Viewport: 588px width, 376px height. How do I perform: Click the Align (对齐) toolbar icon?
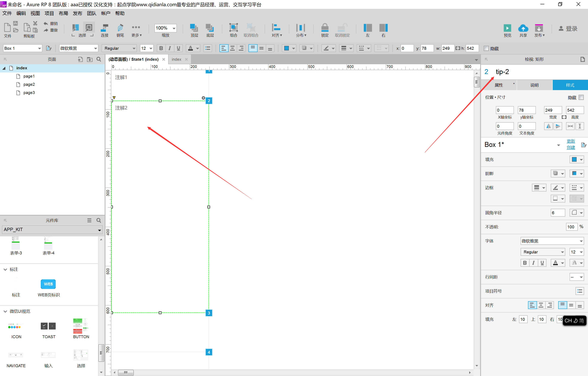(276, 28)
